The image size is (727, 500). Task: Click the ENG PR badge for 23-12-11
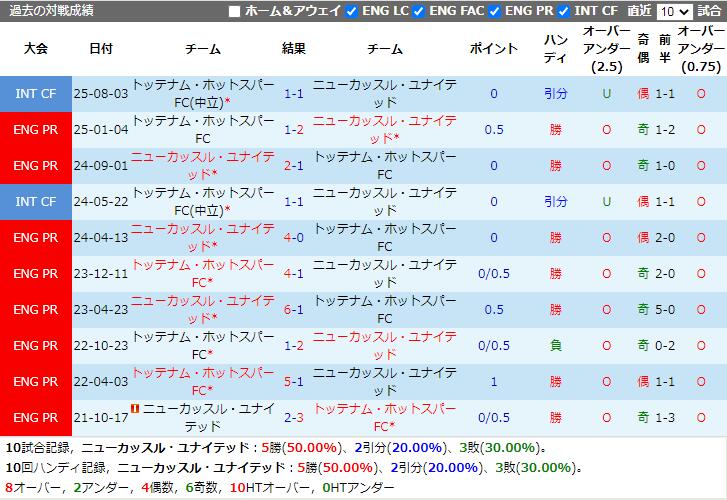tap(36, 274)
